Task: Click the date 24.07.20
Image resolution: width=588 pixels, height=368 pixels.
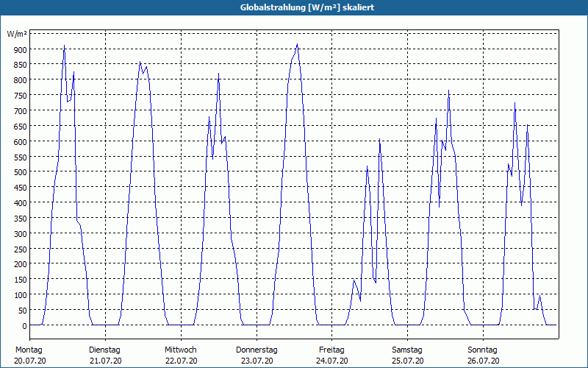Action: pos(332,361)
